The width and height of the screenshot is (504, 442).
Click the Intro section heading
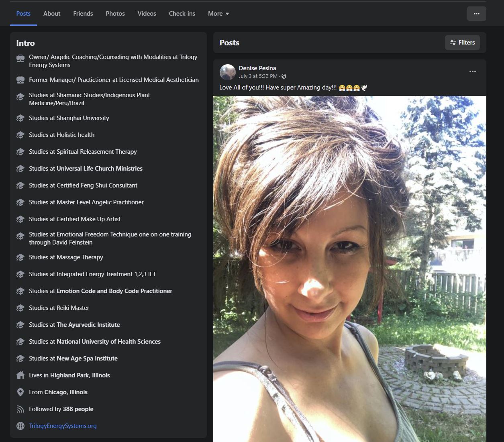pyautogui.click(x=25, y=43)
